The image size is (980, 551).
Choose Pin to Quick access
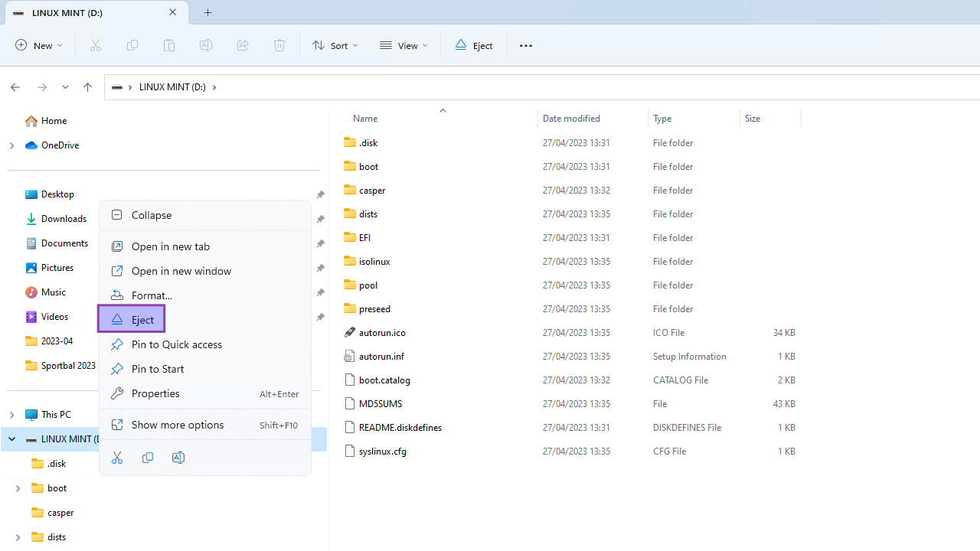click(205, 344)
